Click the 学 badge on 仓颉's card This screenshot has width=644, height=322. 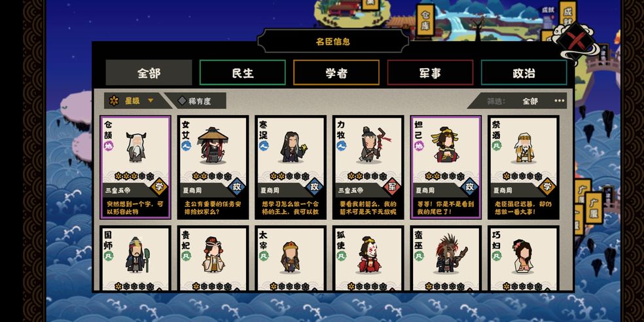click(159, 187)
